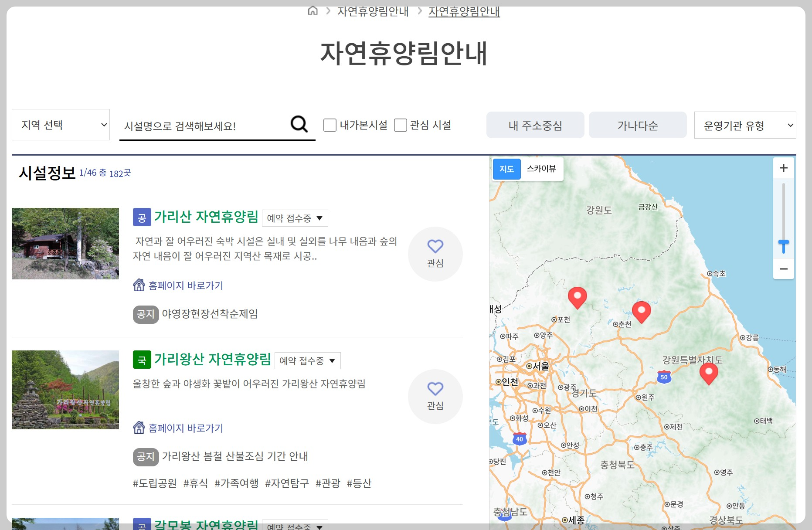Open the 운영기관 유형 dropdown
This screenshot has height=530, width=812.
click(x=745, y=125)
